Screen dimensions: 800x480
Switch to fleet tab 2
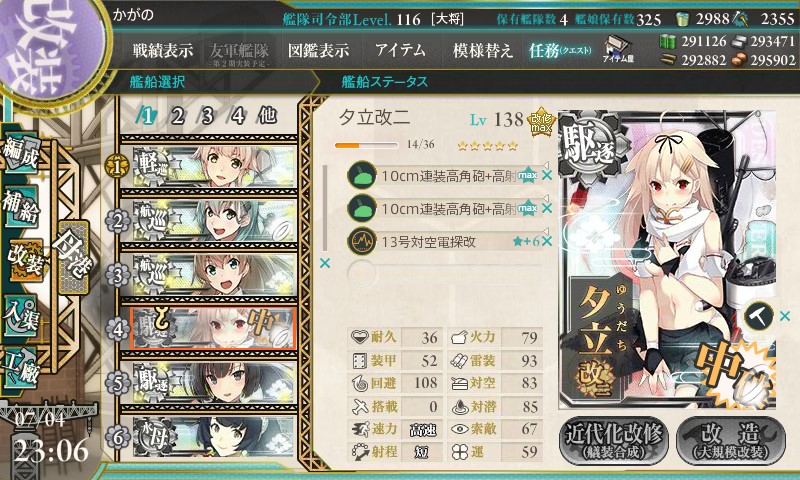coord(177,116)
